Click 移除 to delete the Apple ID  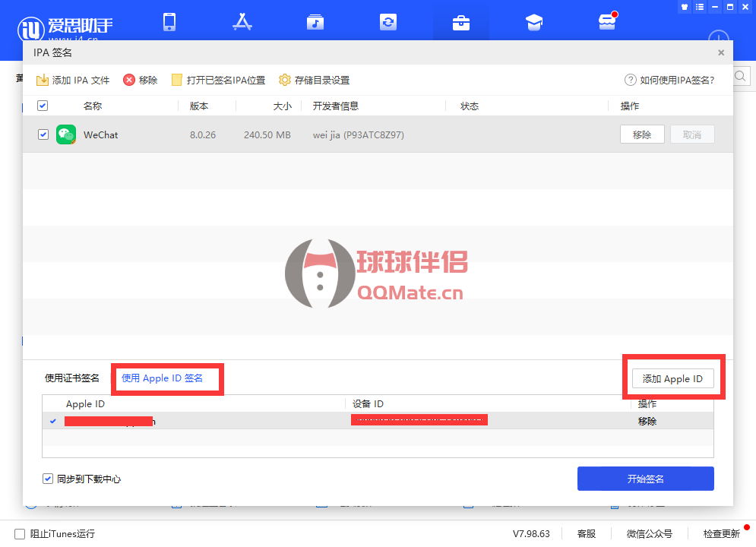click(x=647, y=421)
